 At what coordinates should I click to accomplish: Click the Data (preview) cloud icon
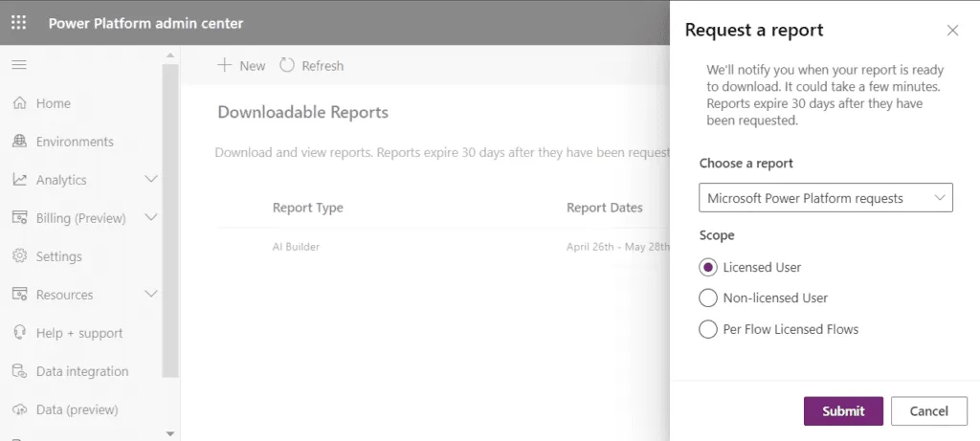(x=19, y=409)
